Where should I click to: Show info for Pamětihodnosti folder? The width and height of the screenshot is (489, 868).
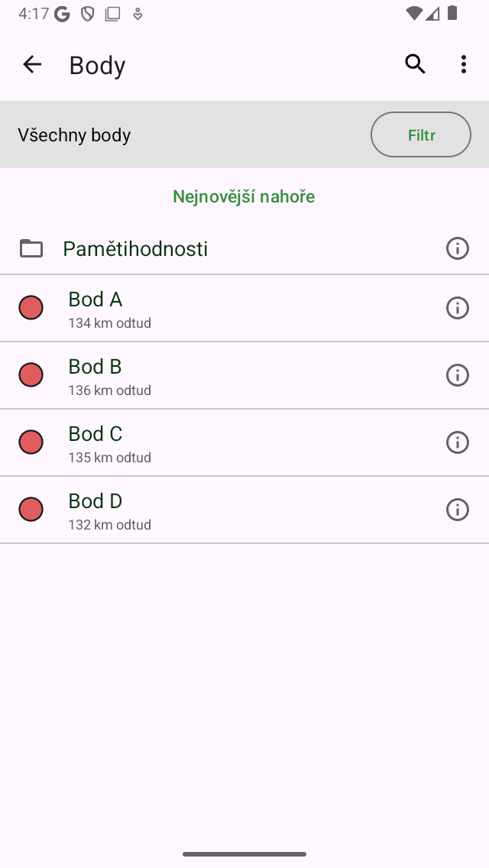(x=457, y=248)
